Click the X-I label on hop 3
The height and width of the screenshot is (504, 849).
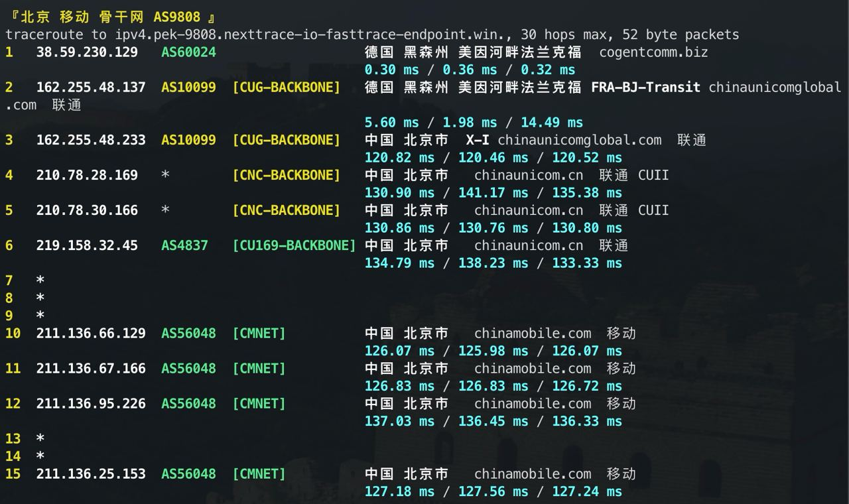click(478, 140)
